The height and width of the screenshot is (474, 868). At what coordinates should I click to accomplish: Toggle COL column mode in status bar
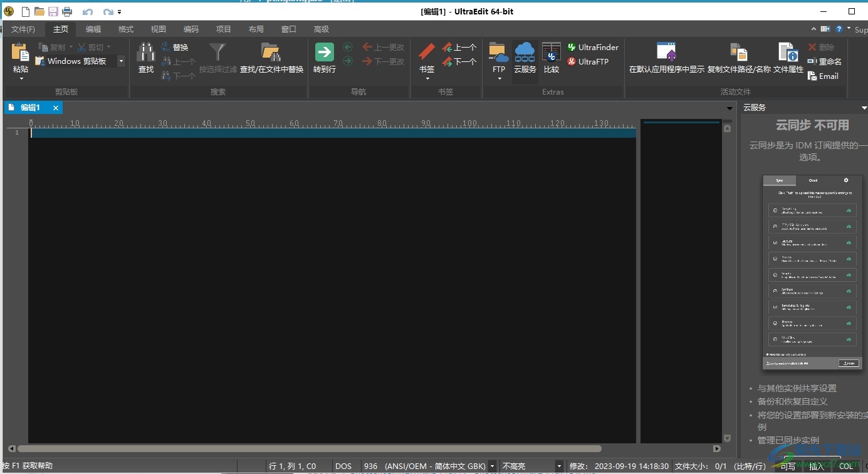[x=847, y=466]
